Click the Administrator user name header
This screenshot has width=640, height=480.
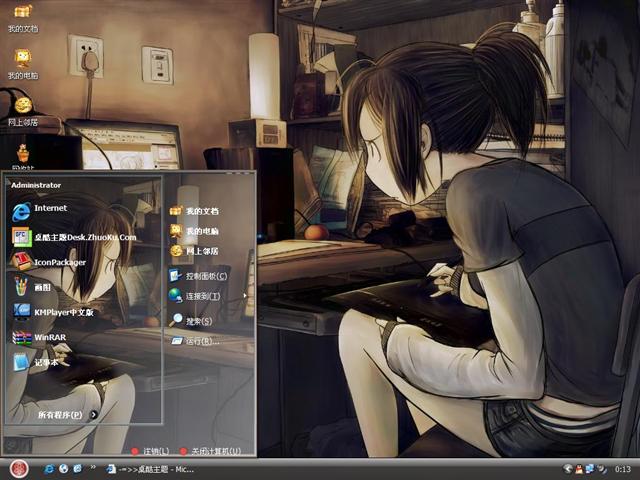click(x=36, y=185)
